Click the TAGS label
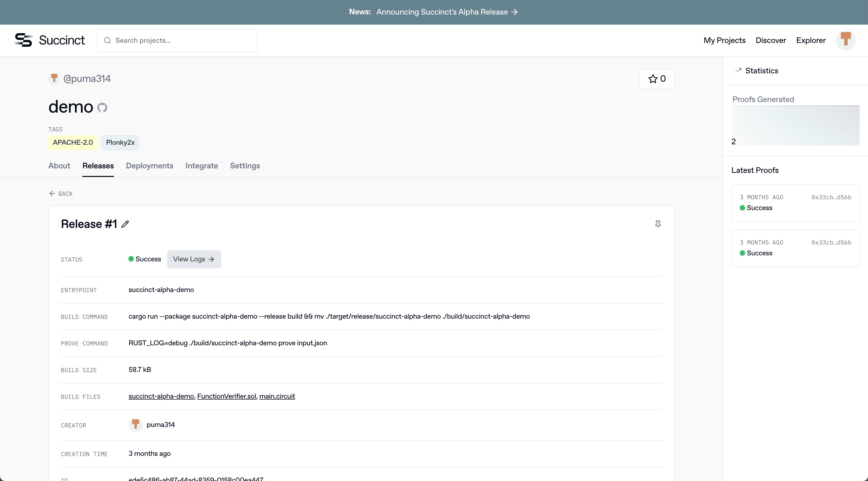The height and width of the screenshot is (481, 868). click(x=55, y=129)
